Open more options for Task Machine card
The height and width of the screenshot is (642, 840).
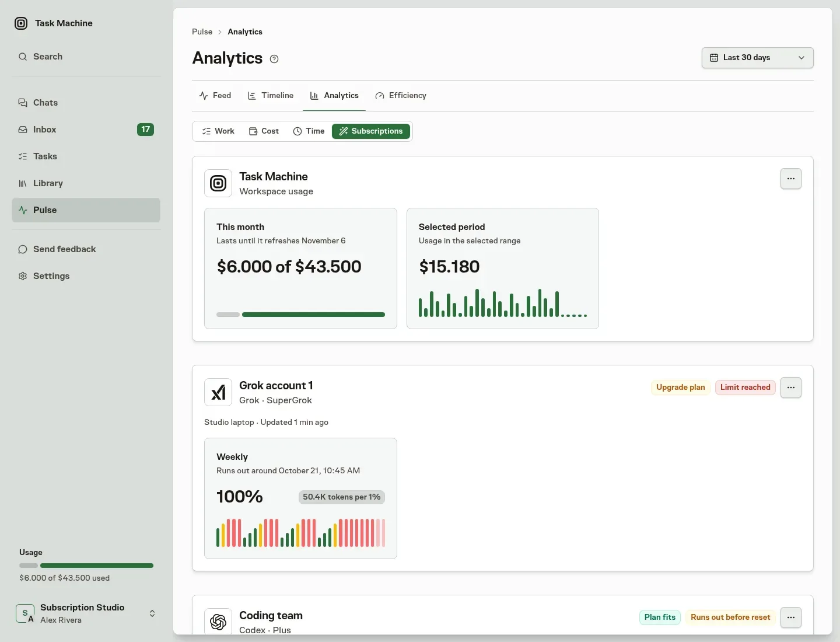click(x=791, y=179)
